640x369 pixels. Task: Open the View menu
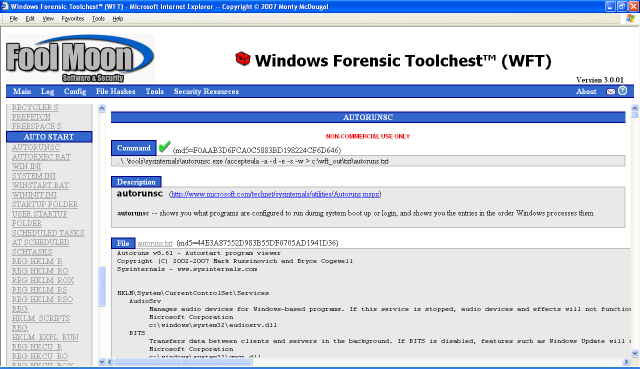48,19
